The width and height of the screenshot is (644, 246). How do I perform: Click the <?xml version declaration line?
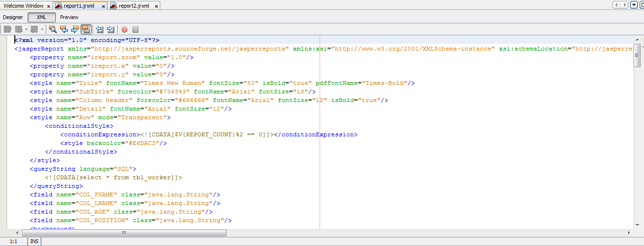tap(87, 40)
